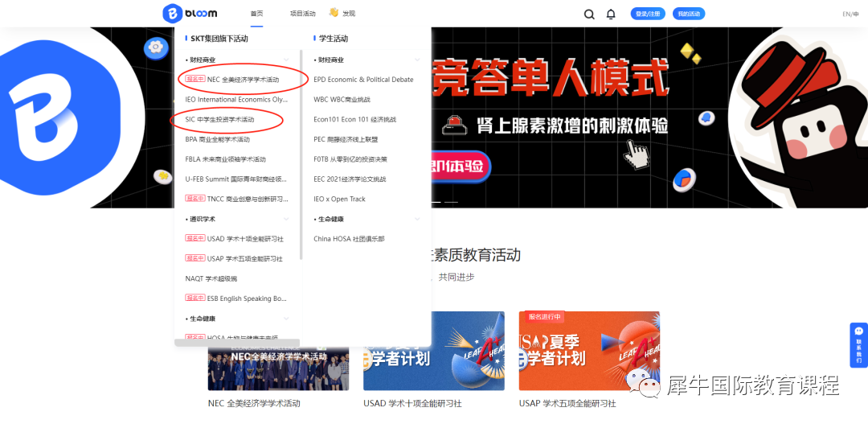
Task: Open IEO x Open Track item
Action: click(x=340, y=199)
